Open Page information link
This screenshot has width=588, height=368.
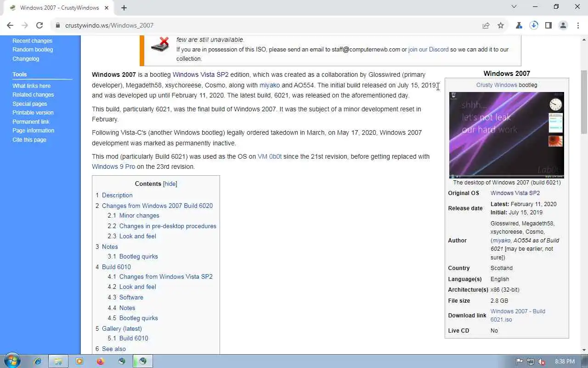(33, 131)
